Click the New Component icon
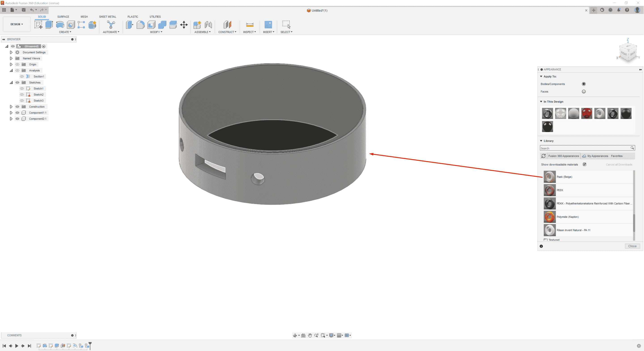 (x=197, y=25)
